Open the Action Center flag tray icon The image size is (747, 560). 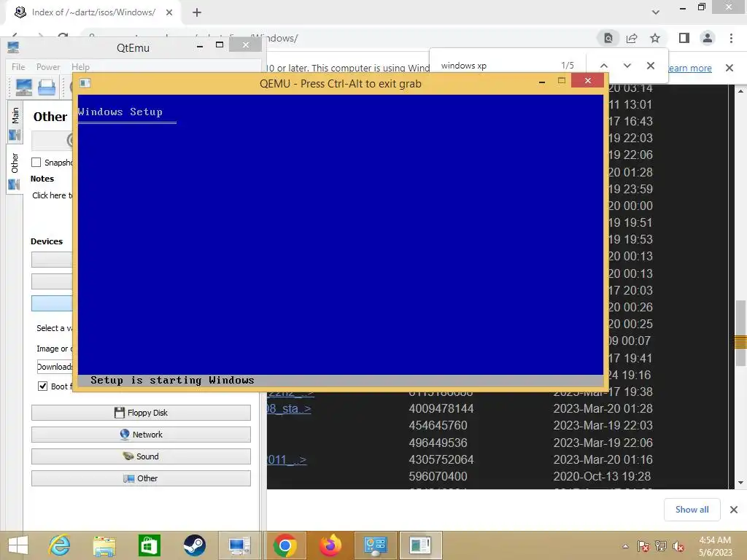click(643, 546)
